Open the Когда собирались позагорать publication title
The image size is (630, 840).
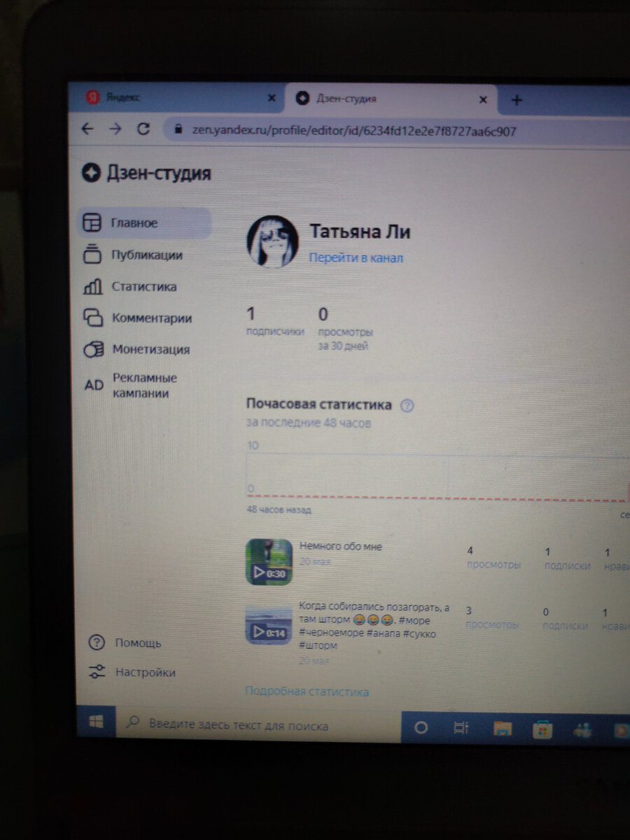[374, 626]
